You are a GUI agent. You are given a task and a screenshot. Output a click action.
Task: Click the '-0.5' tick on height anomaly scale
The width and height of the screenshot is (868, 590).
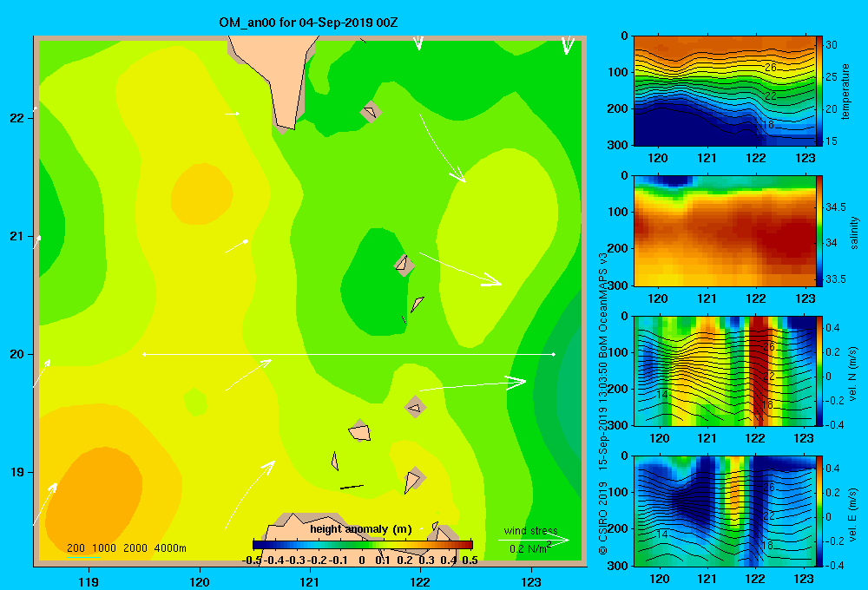tap(252, 560)
